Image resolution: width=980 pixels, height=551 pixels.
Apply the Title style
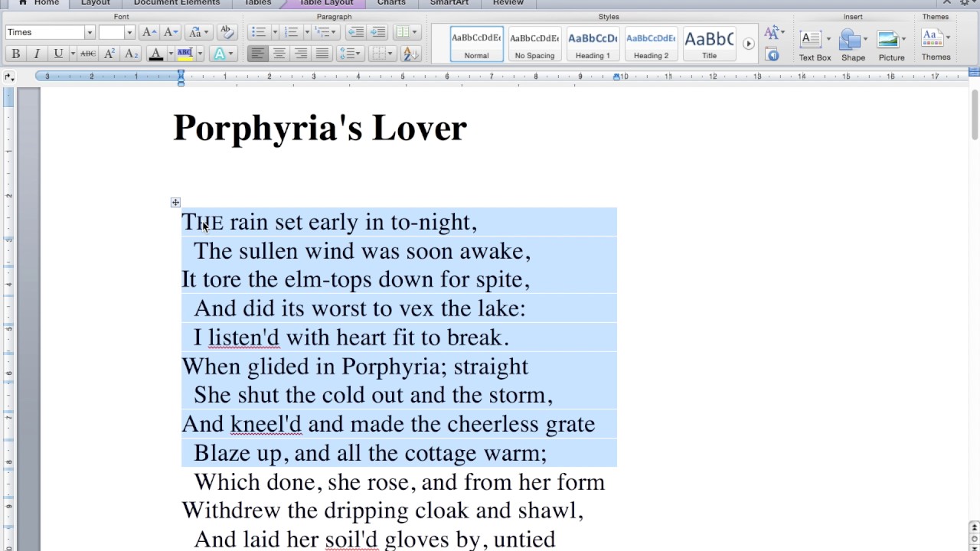pyautogui.click(x=709, y=44)
